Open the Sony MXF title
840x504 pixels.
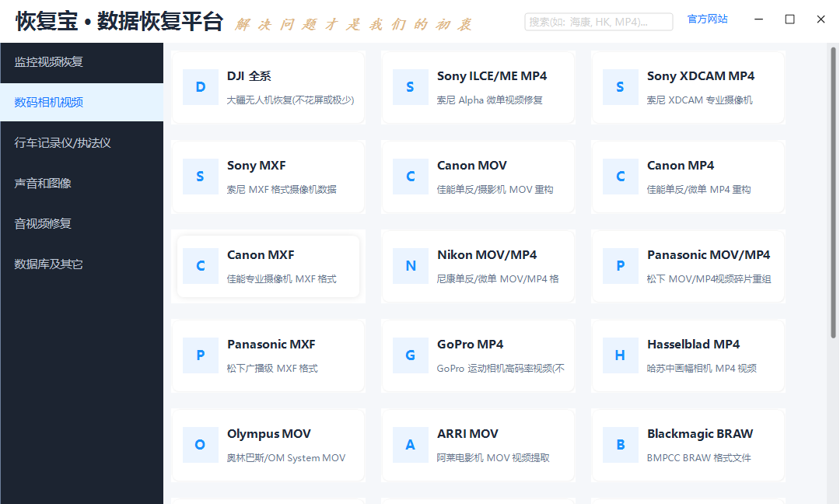(257, 166)
